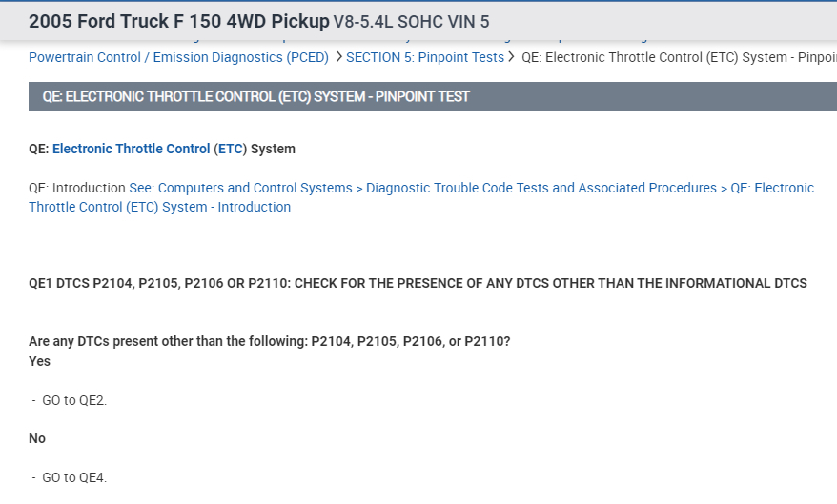
Task: Click the chevron after the PCED breadcrumb
Action: click(338, 57)
